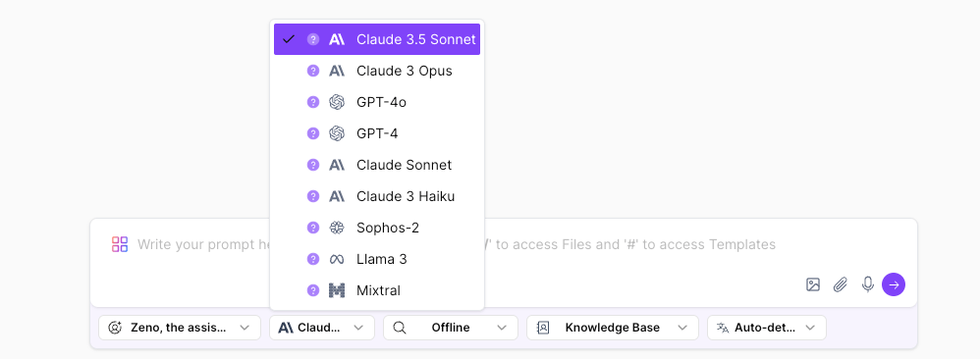Pick Claude 3 Haiku model
This screenshot has width=980, height=359.
click(377, 196)
